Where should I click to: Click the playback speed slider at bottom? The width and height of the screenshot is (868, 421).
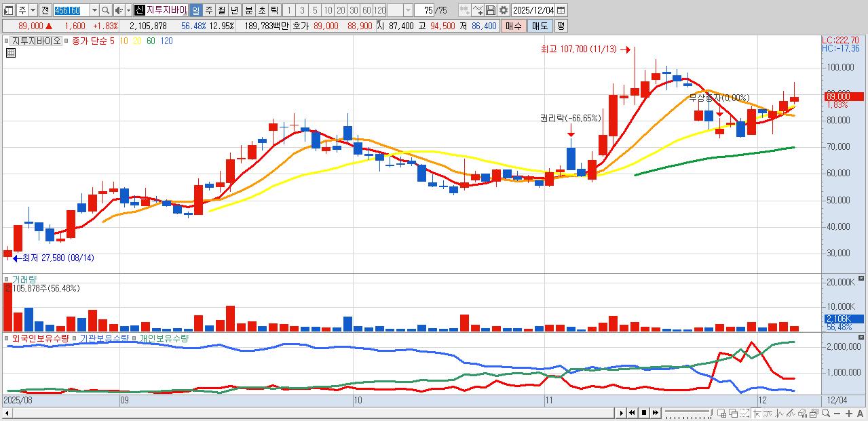tap(689, 413)
